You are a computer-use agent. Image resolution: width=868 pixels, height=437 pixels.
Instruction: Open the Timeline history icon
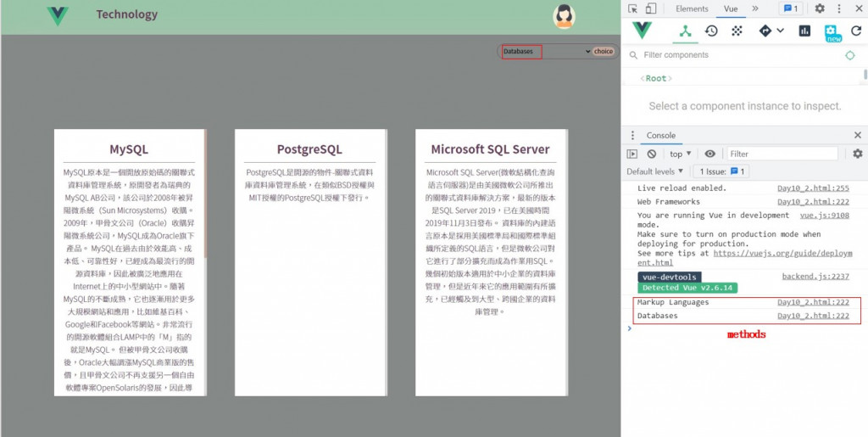pyautogui.click(x=711, y=31)
